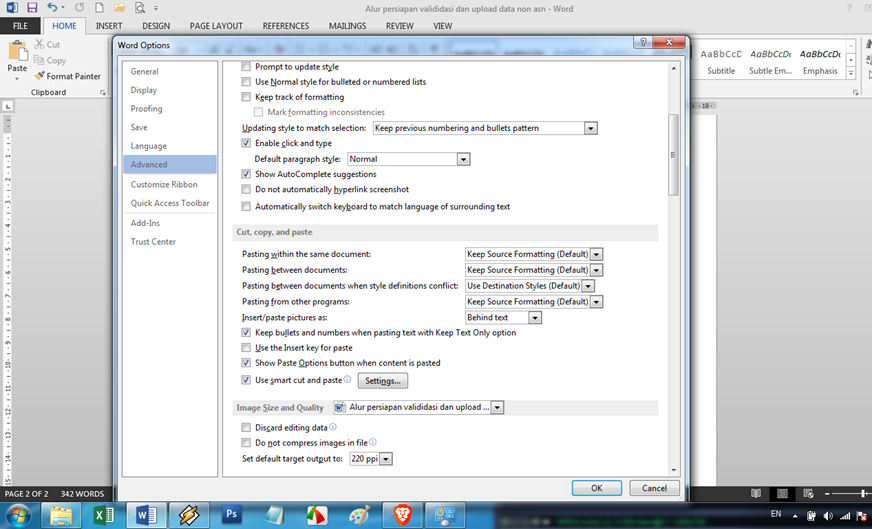Click the Undo arrow icon
Screen dimensions: 872x529
52,7
